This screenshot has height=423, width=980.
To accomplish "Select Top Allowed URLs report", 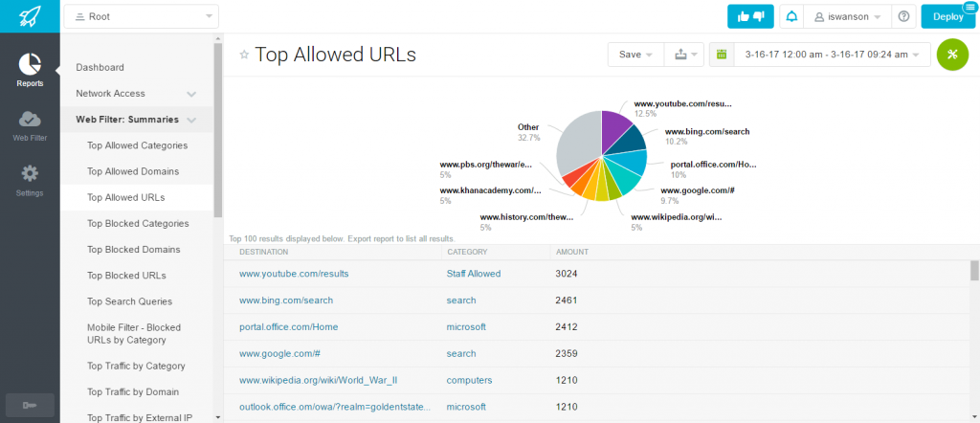I will (126, 197).
